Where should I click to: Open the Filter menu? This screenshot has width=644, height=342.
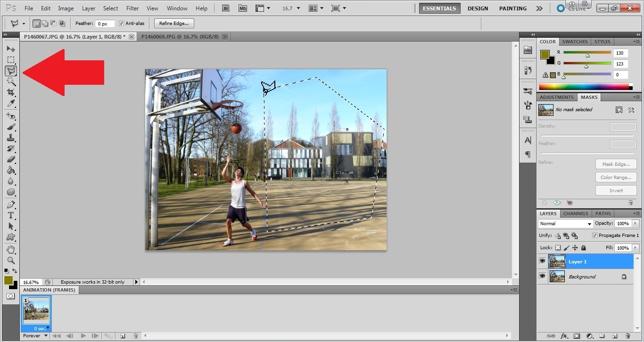(132, 8)
